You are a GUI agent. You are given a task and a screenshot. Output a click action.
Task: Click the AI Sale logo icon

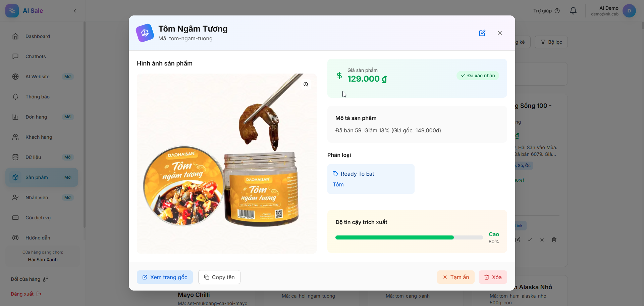click(12, 11)
